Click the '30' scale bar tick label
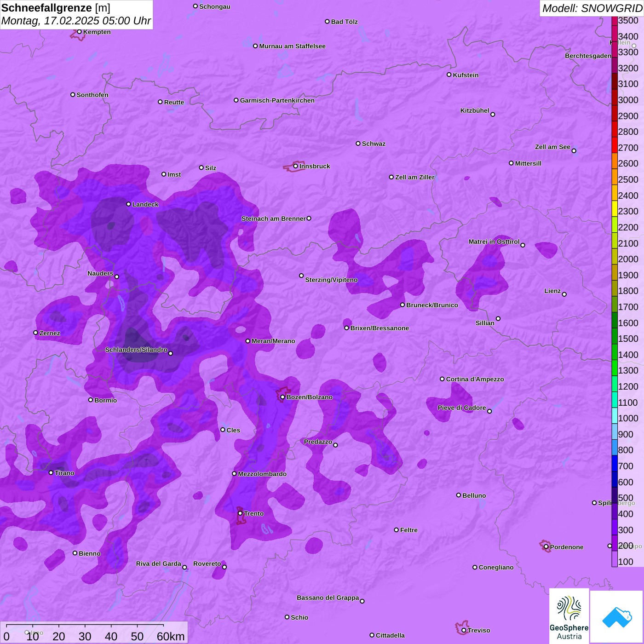This screenshot has height=644, width=644. pos(85,636)
